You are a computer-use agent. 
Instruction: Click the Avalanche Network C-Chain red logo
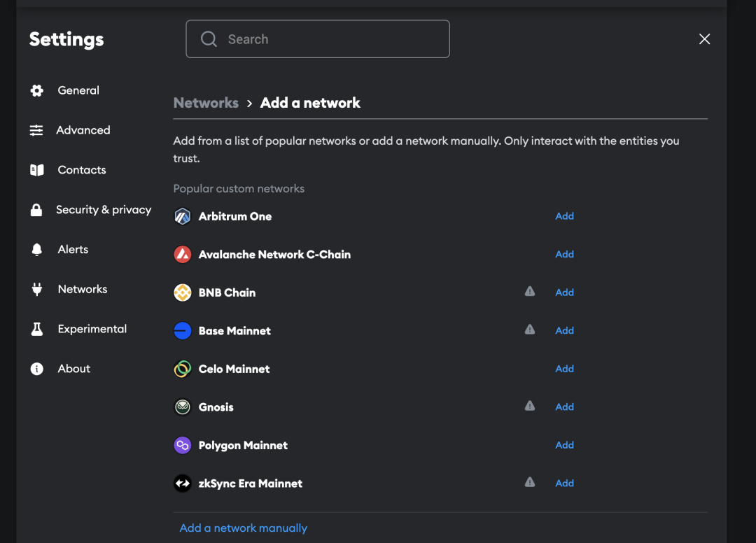(182, 255)
